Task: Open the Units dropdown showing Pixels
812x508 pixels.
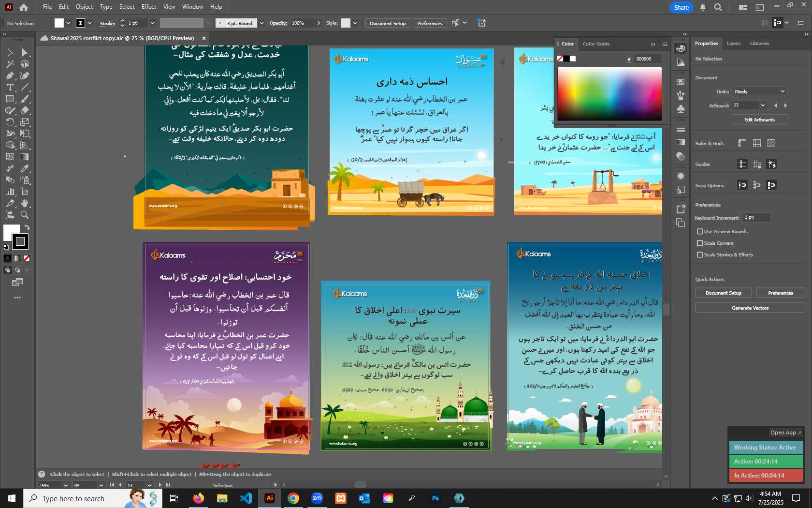Action: [759, 91]
